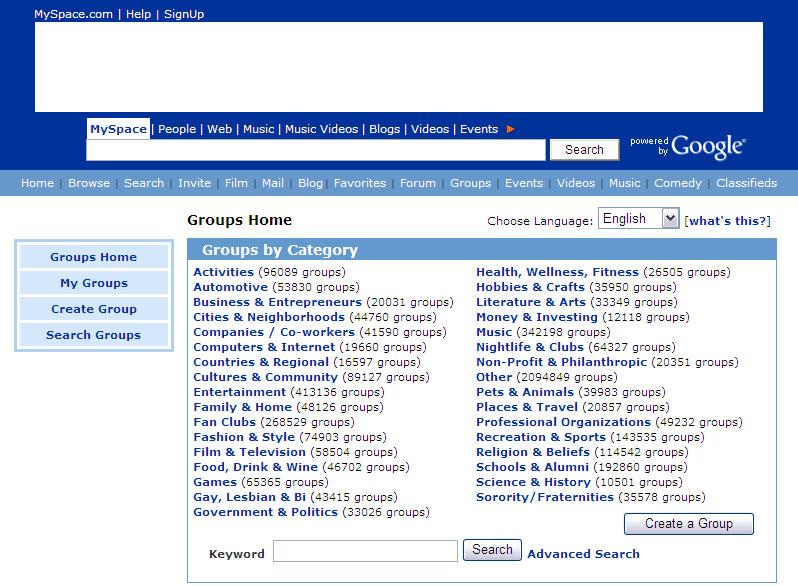The image size is (798, 586).
Task: Open Professional Organizations category
Action: [x=563, y=422]
